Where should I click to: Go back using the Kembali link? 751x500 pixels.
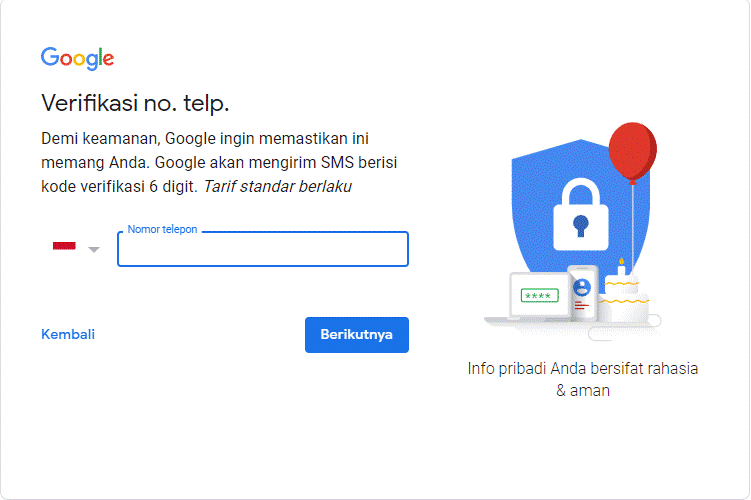pos(68,334)
